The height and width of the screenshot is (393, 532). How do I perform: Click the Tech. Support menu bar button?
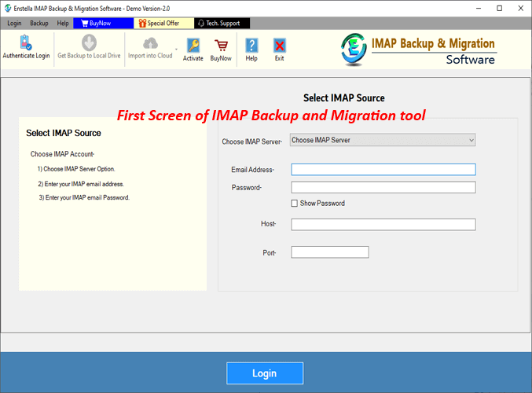tap(222, 23)
